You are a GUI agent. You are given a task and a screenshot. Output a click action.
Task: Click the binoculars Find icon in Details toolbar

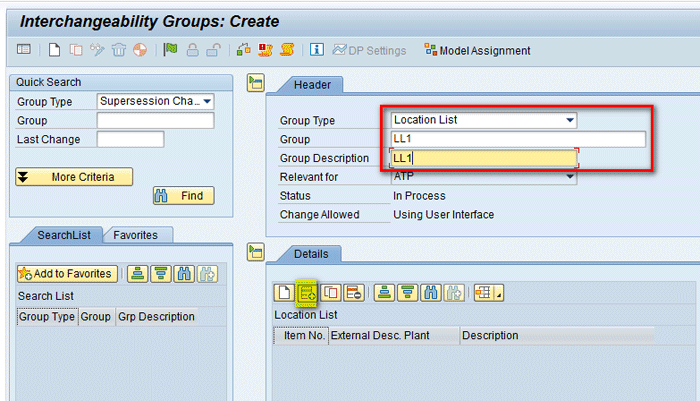point(429,293)
